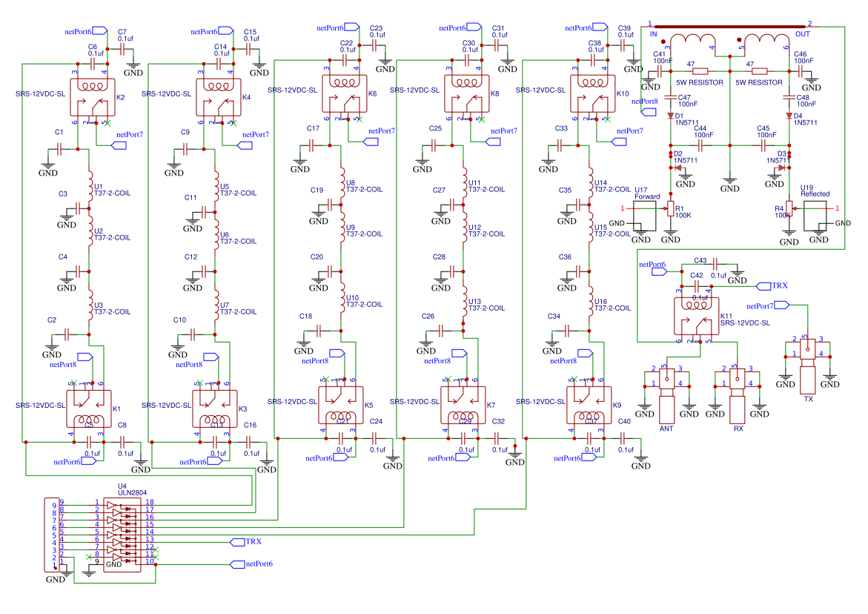The width and height of the screenshot is (868, 614).
Task: Click the 'C45 100nF' capacitor label
Action: point(766,132)
